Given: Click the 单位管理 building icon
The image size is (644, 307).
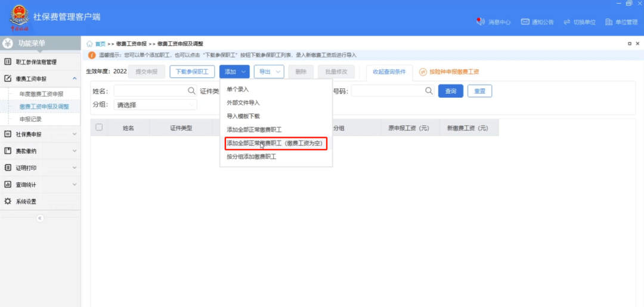Looking at the screenshot, I should point(609,21).
